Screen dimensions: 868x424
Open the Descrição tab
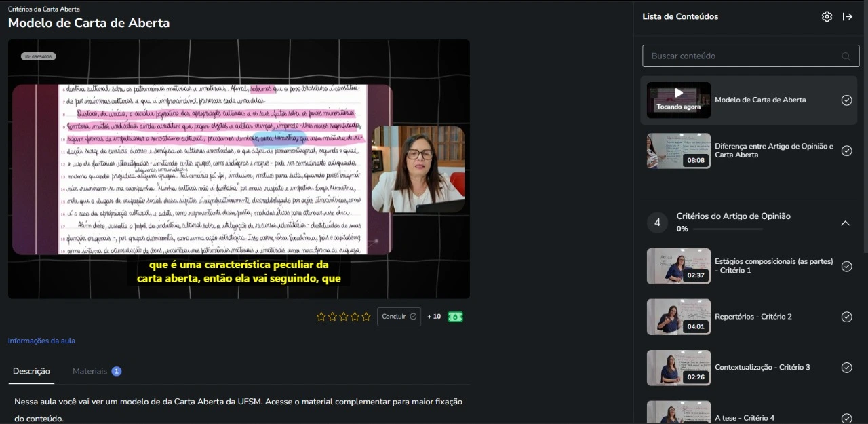pos(31,371)
